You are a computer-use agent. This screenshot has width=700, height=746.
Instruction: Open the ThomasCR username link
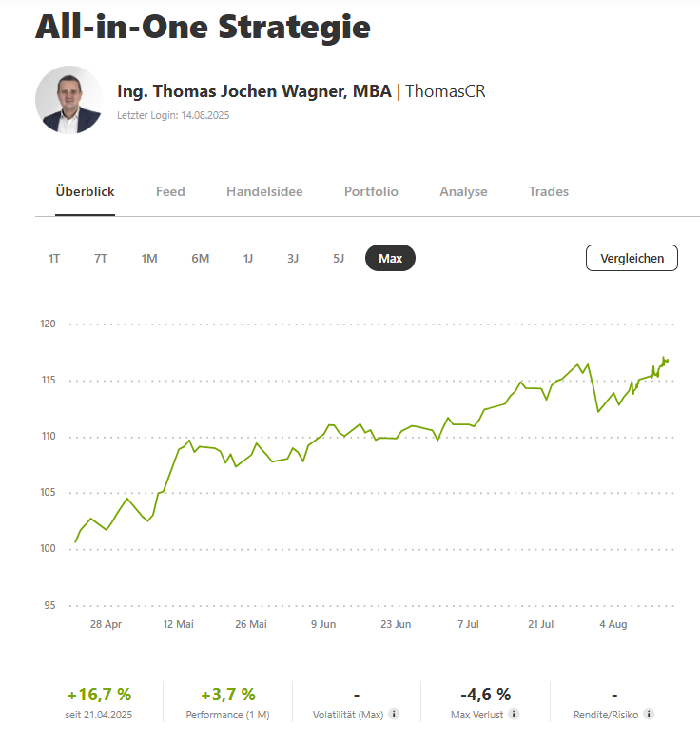(446, 91)
